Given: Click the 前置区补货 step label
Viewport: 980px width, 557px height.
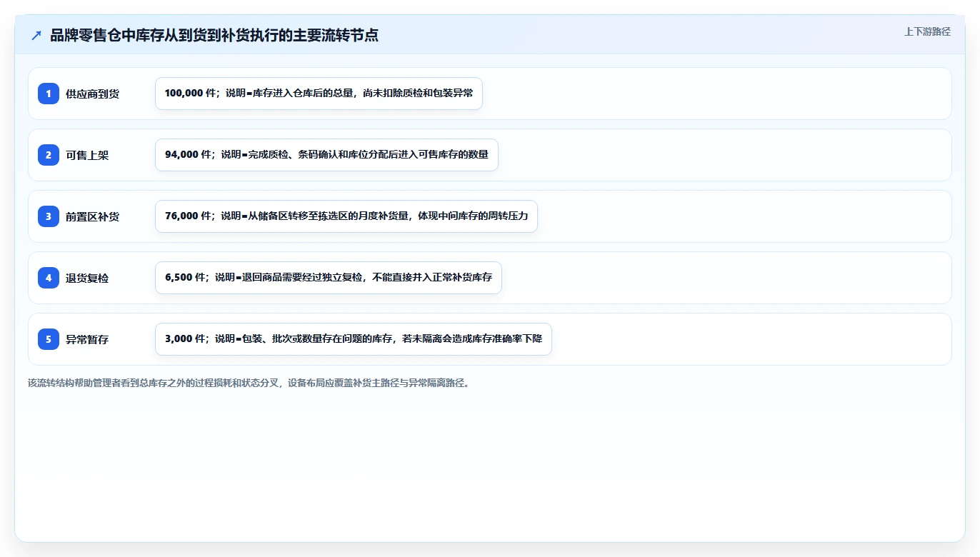Looking at the screenshot, I should pyautogui.click(x=92, y=216).
